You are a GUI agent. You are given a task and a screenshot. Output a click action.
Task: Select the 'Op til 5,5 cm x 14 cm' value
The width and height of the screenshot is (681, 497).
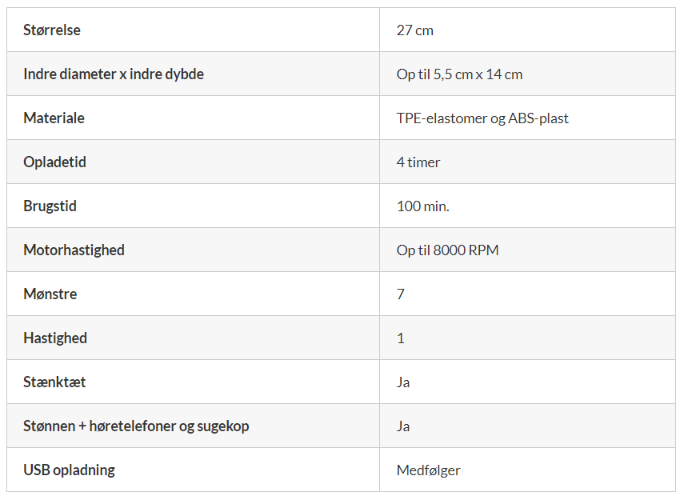(459, 74)
